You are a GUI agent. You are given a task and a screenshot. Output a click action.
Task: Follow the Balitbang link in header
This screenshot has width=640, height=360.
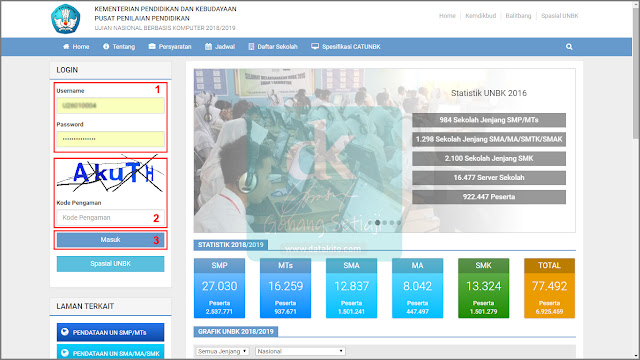[x=518, y=16]
